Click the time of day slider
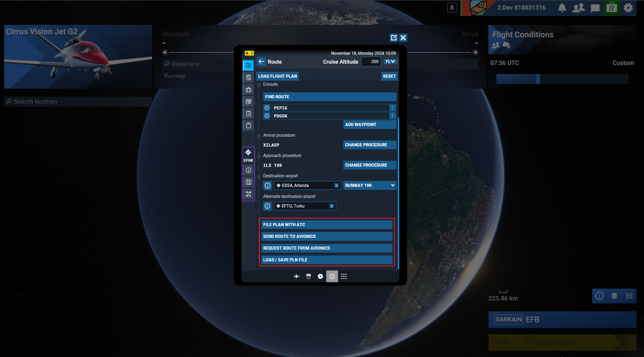This screenshot has width=644, height=357. [x=538, y=79]
